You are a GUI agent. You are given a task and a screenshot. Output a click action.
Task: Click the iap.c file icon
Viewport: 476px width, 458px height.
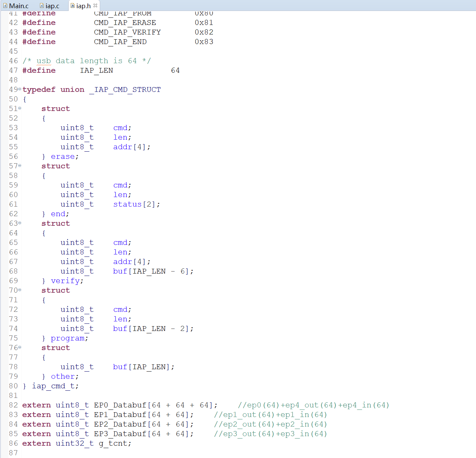42,6
